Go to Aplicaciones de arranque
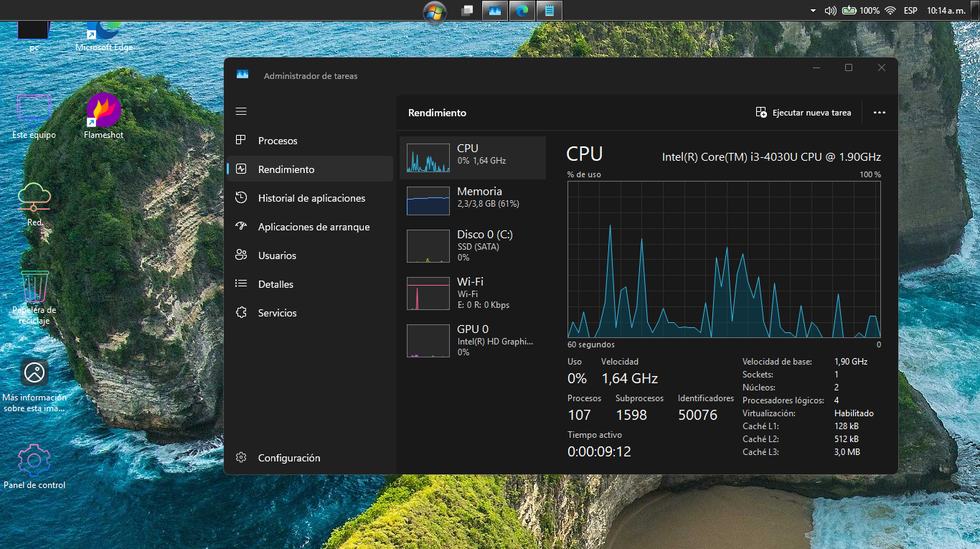This screenshot has width=980, height=549. click(x=314, y=227)
